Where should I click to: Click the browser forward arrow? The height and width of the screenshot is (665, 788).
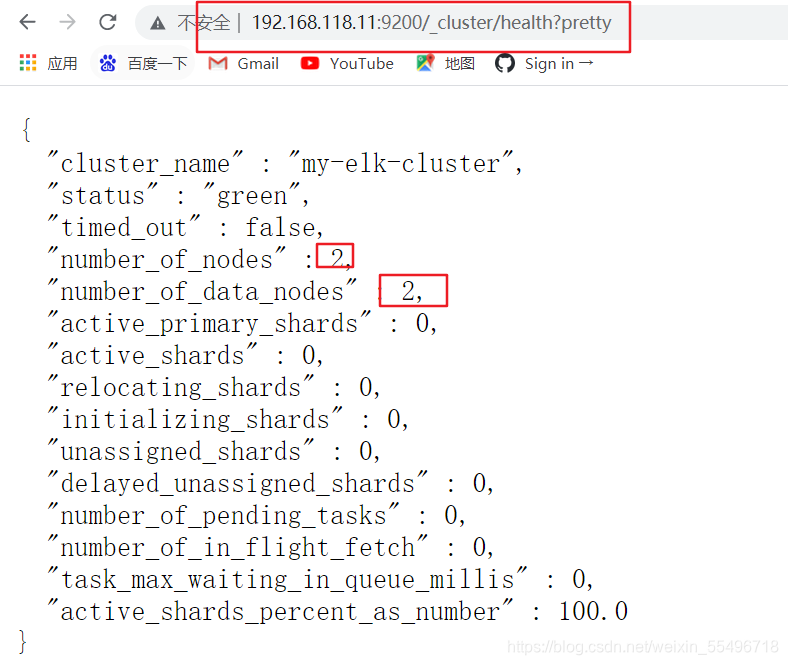(x=67, y=22)
